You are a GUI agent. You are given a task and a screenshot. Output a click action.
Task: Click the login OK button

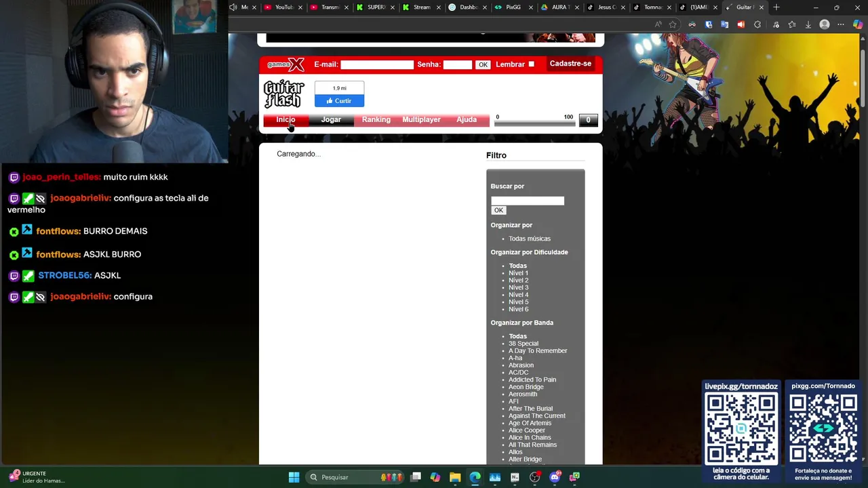click(483, 64)
